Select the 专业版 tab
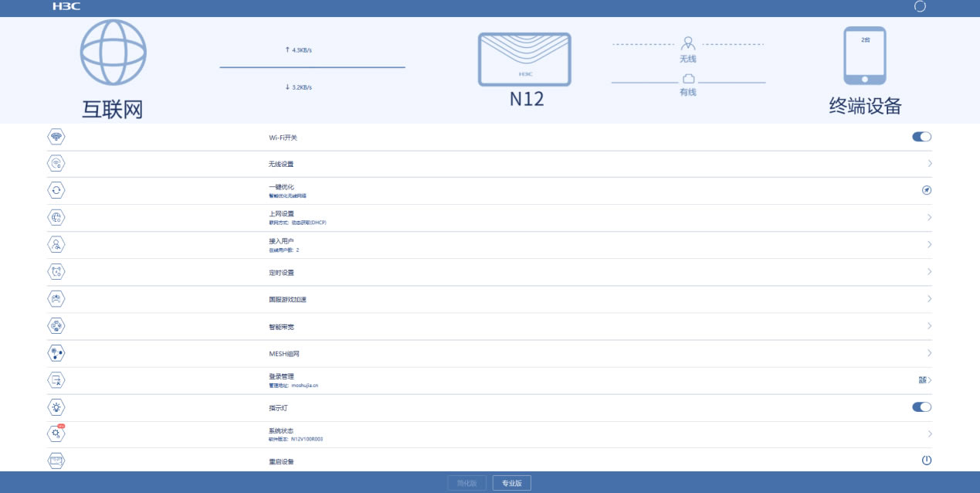This screenshot has height=493, width=980. click(512, 482)
